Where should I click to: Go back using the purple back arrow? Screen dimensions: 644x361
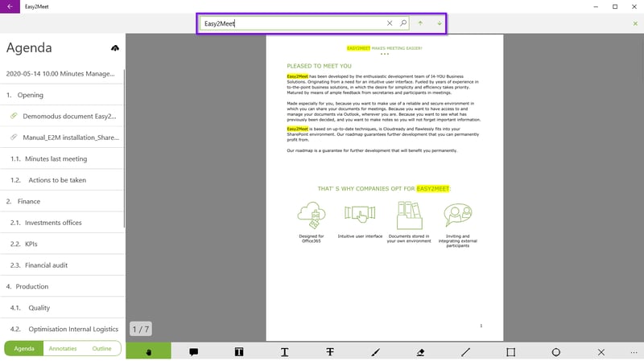pyautogui.click(x=10, y=6)
